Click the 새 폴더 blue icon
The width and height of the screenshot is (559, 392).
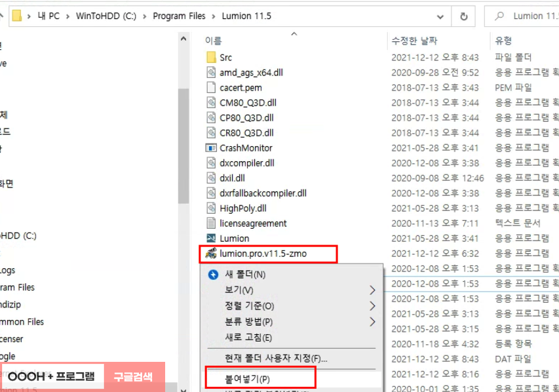(x=213, y=275)
